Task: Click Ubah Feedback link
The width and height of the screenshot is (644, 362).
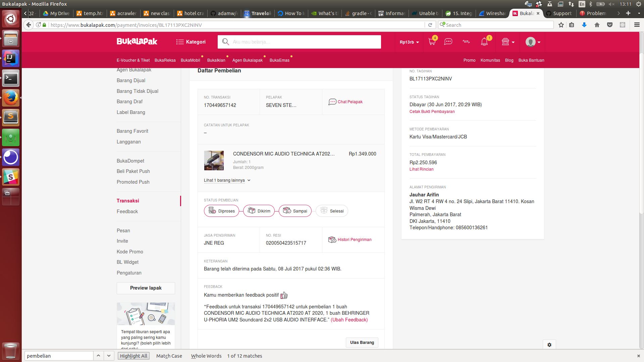Action: [349, 320]
